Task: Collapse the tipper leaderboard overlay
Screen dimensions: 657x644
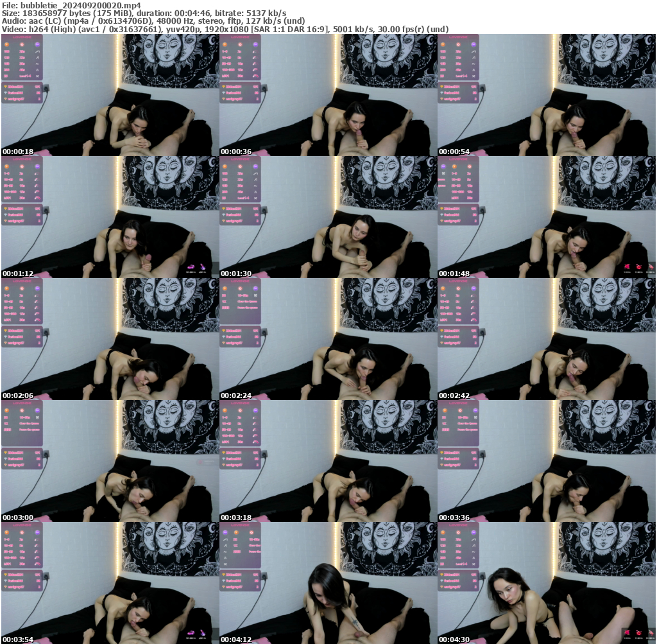Action: [22, 92]
